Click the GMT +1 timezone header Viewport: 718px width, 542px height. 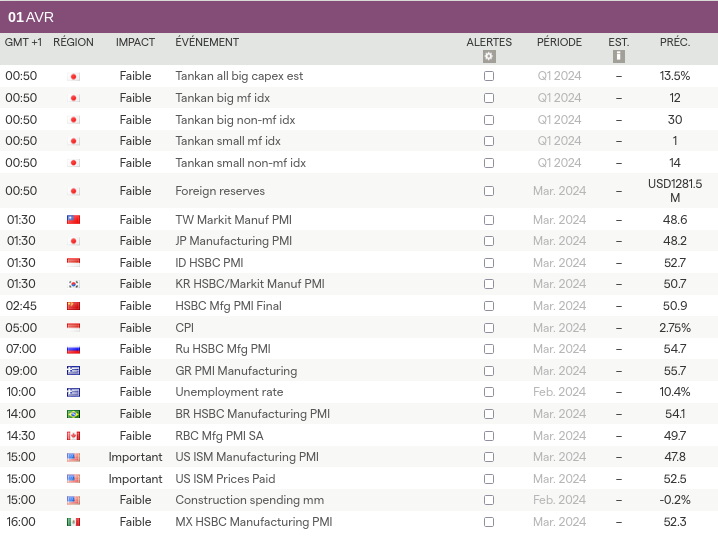coord(24,42)
